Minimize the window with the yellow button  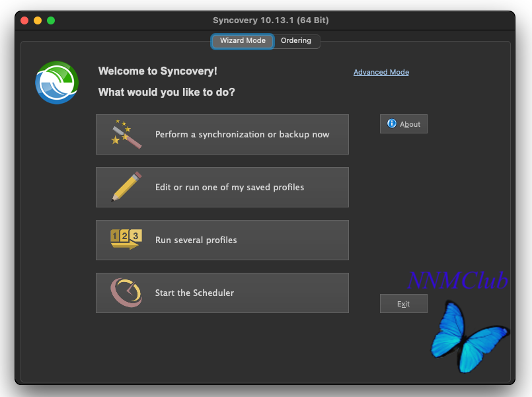(x=38, y=20)
